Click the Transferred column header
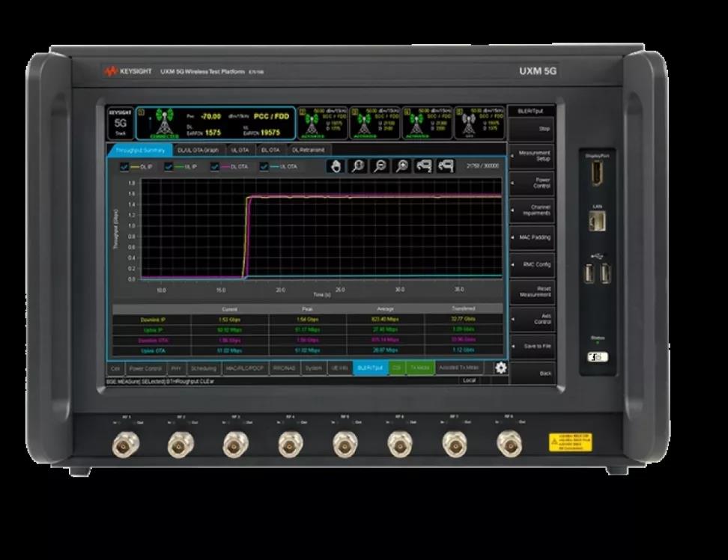Viewport: 728px width, 560px height. point(464,308)
